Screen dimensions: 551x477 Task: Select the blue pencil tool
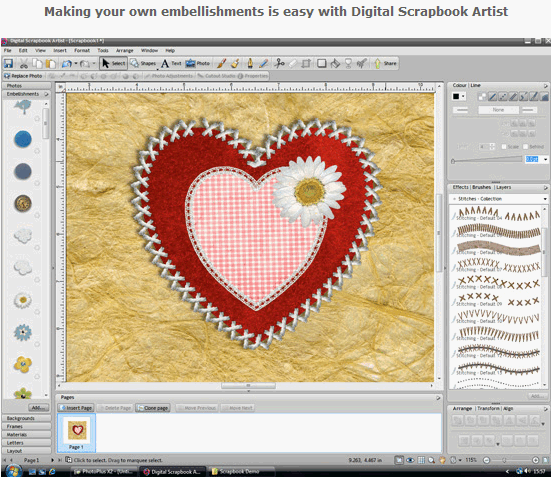pyautogui.click(x=264, y=63)
